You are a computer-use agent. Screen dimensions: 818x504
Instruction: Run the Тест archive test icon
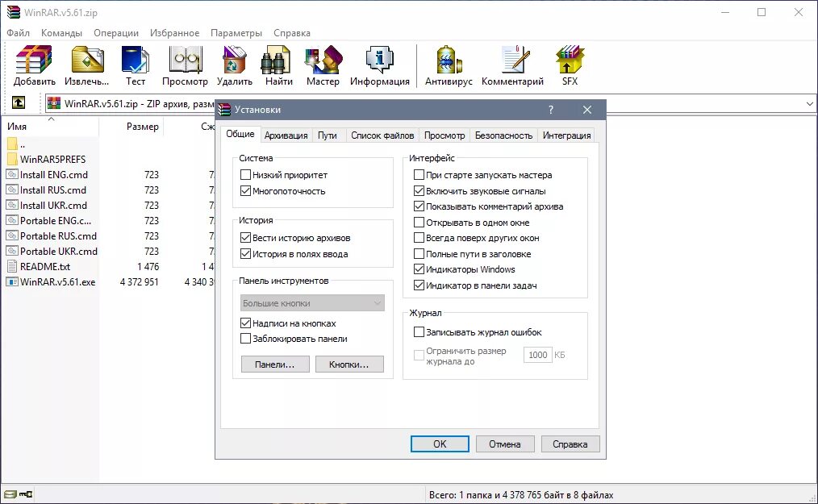tap(135, 59)
